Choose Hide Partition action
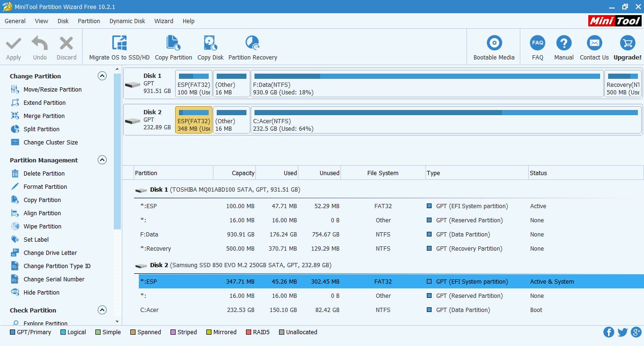 [42, 292]
